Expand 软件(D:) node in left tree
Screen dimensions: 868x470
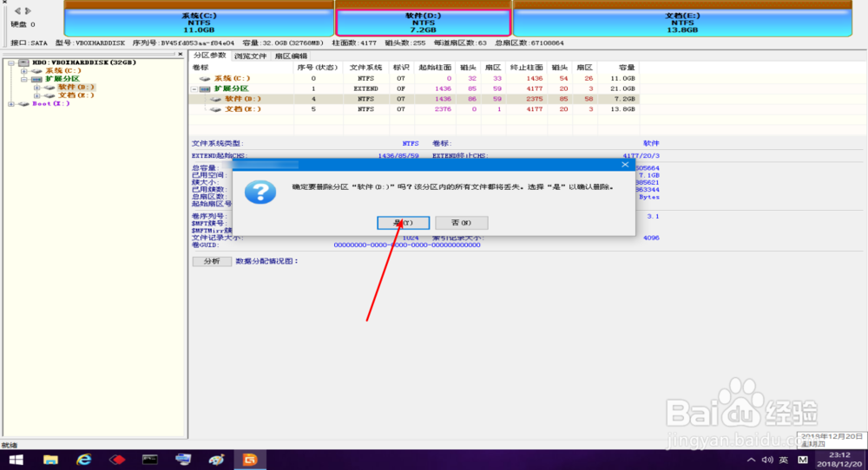click(x=36, y=88)
